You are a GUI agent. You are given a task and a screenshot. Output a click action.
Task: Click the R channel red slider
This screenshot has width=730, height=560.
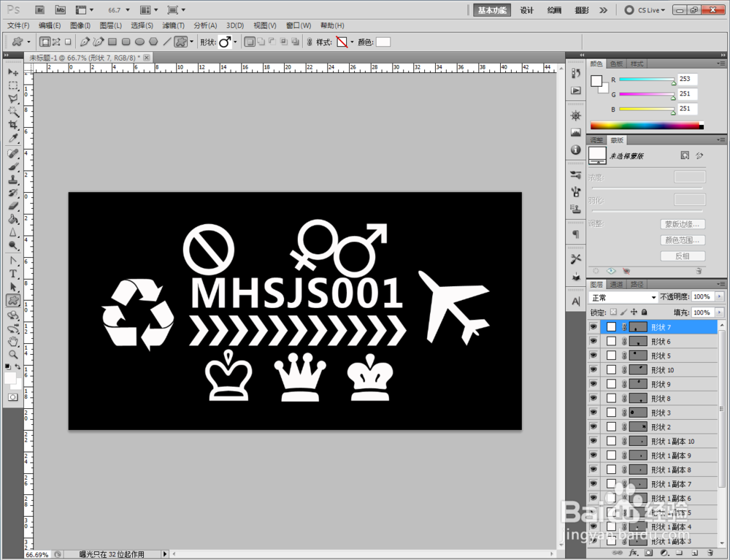(x=647, y=80)
